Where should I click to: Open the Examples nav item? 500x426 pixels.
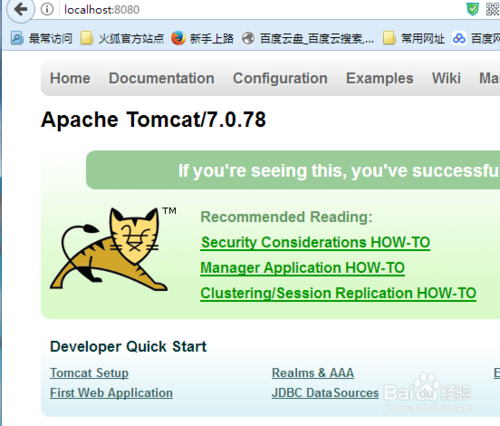(x=380, y=79)
